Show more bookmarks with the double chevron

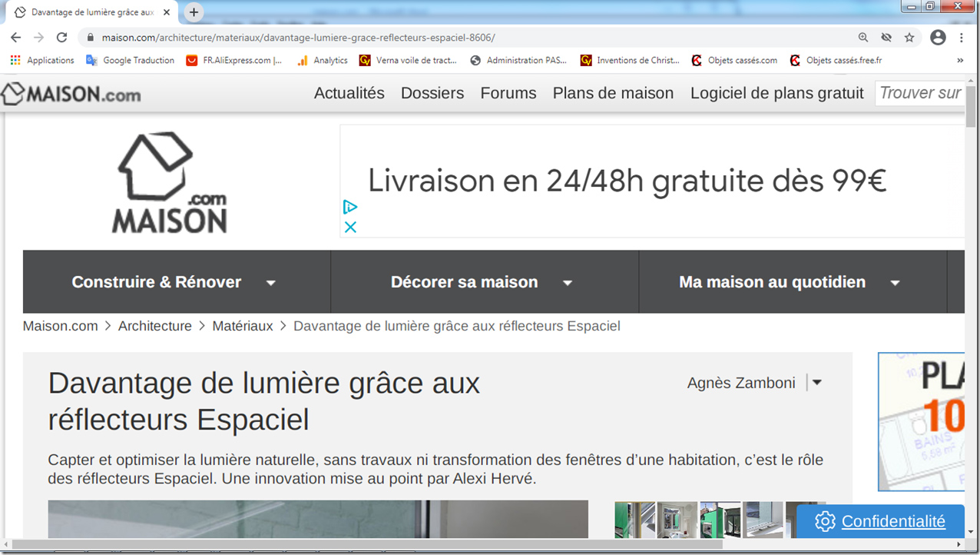(960, 60)
